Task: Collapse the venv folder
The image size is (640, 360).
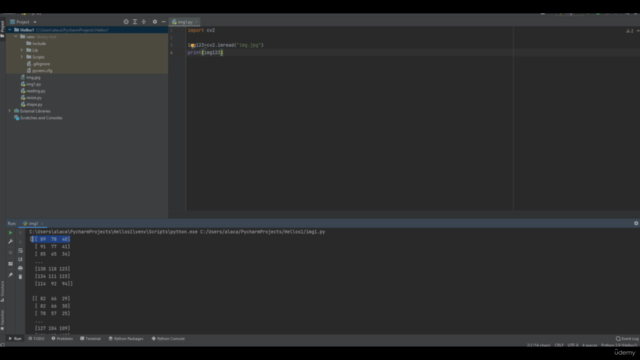Action: (x=16, y=37)
